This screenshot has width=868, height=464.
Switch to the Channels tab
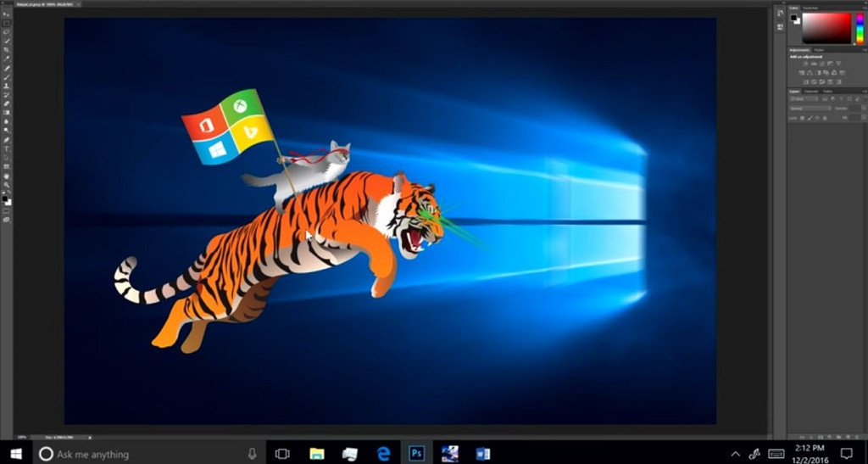click(811, 92)
